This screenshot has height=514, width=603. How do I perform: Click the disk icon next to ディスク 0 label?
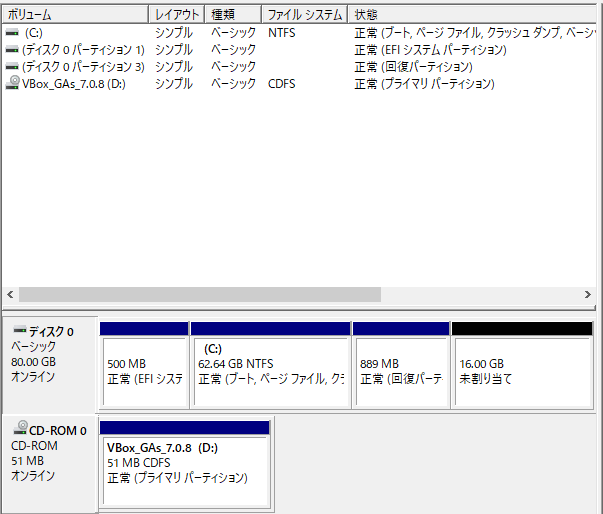click(x=20, y=330)
